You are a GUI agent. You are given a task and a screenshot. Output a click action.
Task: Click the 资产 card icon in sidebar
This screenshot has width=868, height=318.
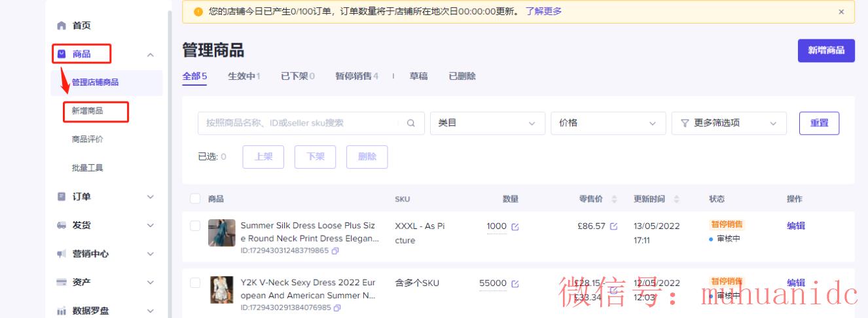click(x=62, y=282)
